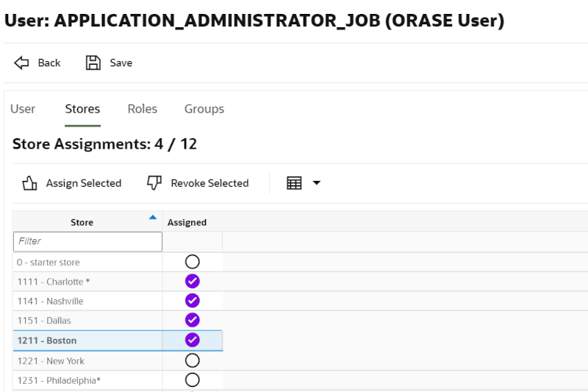Screen dimensions: 588x392
Task: Click the table grid view icon
Action: coord(294,183)
